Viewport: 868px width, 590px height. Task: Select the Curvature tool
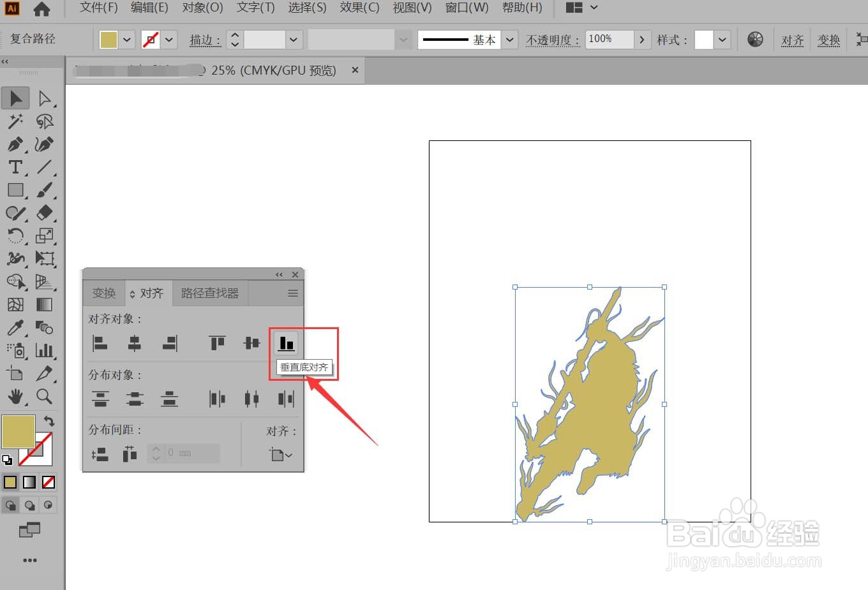[45, 144]
